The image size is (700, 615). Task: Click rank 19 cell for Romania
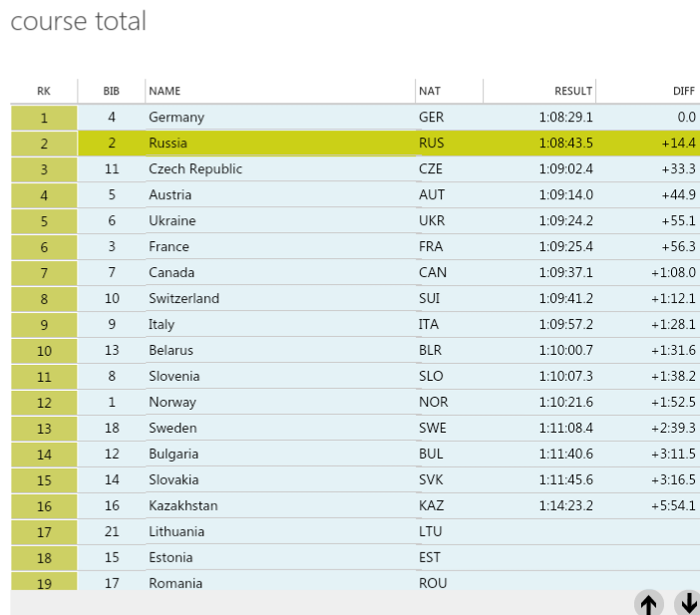coord(44,582)
